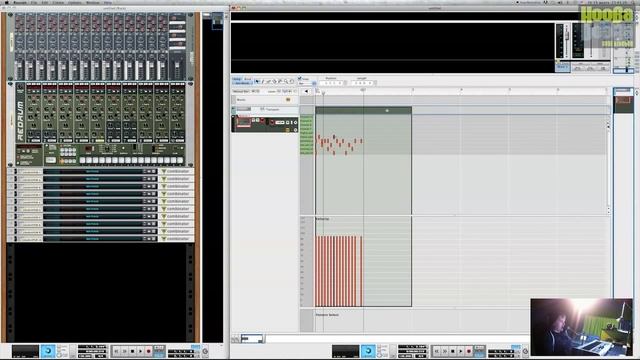Open the Create menu in menu bar
640x360 pixels.
point(58,2)
